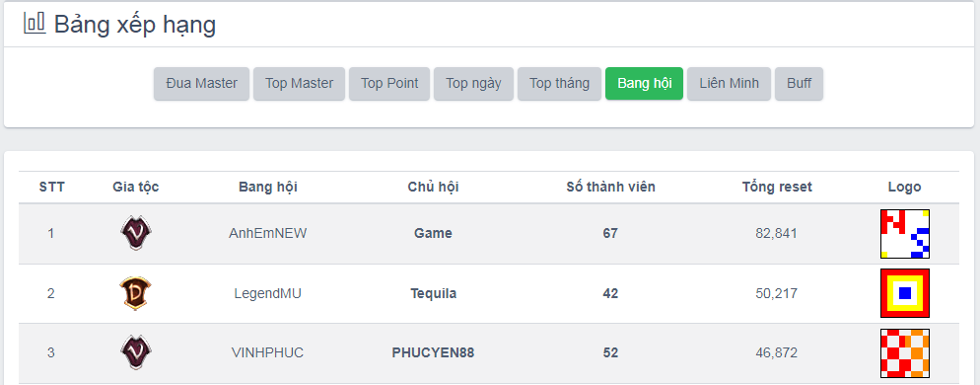Click the LegendMU orange D emblem

coord(136,293)
